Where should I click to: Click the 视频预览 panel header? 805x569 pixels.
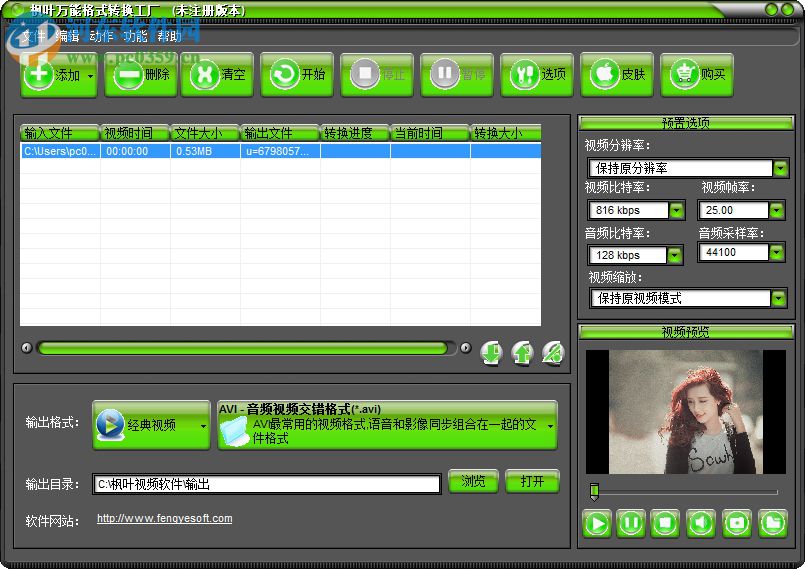tap(686, 332)
